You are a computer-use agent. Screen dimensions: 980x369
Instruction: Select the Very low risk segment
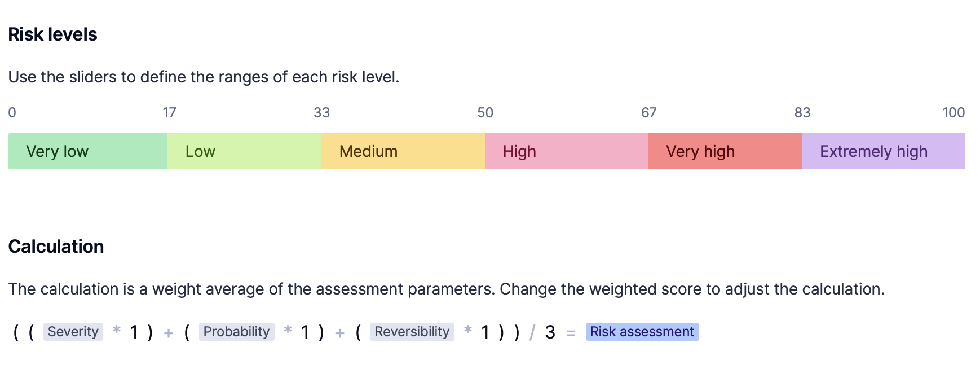click(88, 151)
